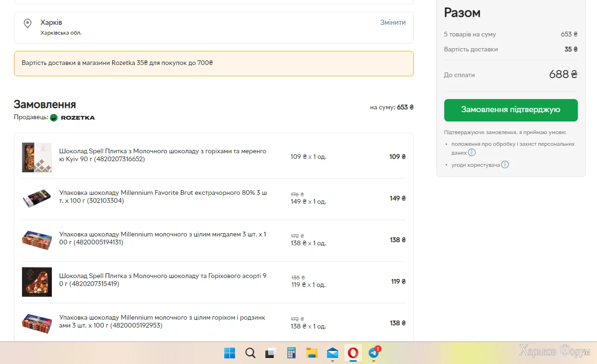Viewport: 597px width, 364px height.
Task: Click Змінити to change the city
Action: click(x=393, y=22)
